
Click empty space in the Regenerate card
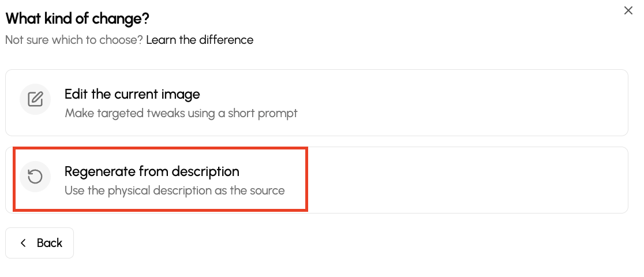pos(462,180)
